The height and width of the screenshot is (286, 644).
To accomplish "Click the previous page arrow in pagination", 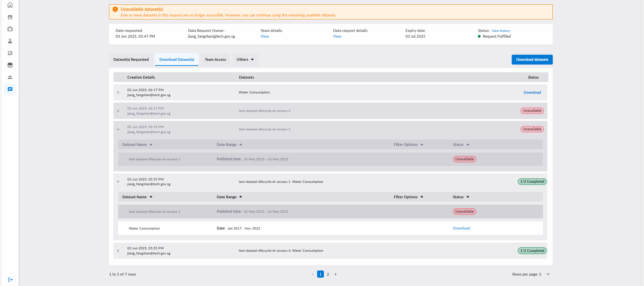I will pyautogui.click(x=313, y=274).
